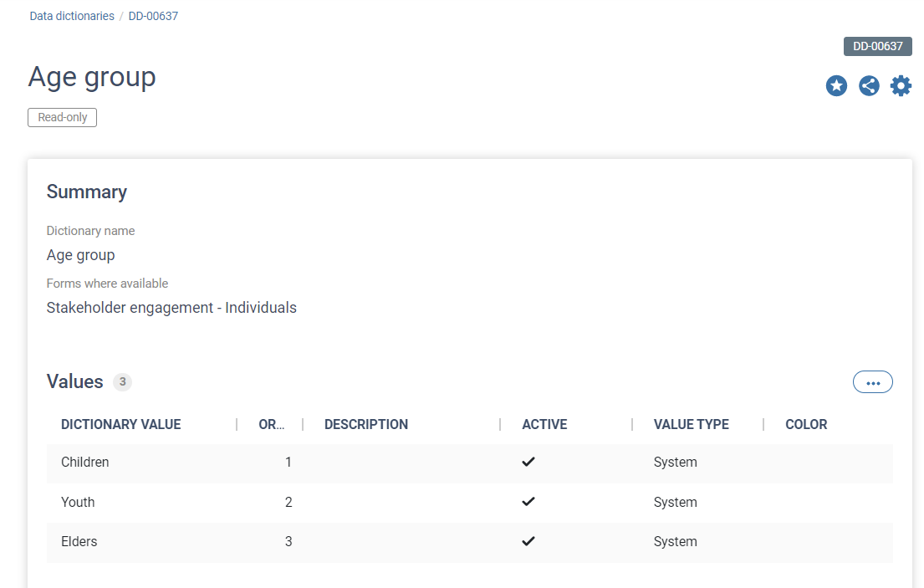This screenshot has height=588, width=924.
Task: Select the Stakeholder engagement - Individuals form entry
Action: 171,307
